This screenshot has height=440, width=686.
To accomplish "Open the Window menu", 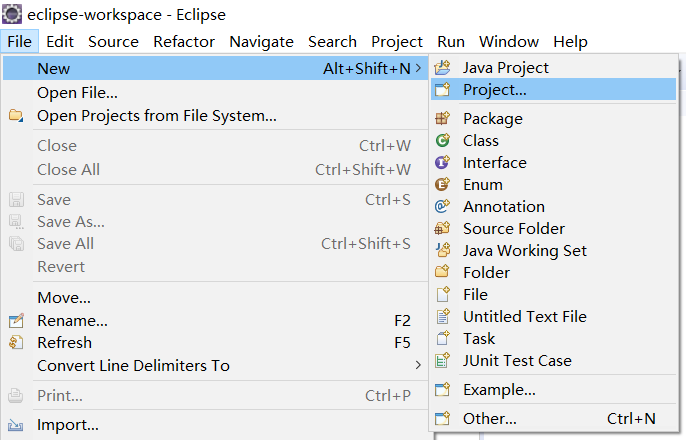I will point(509,42).
